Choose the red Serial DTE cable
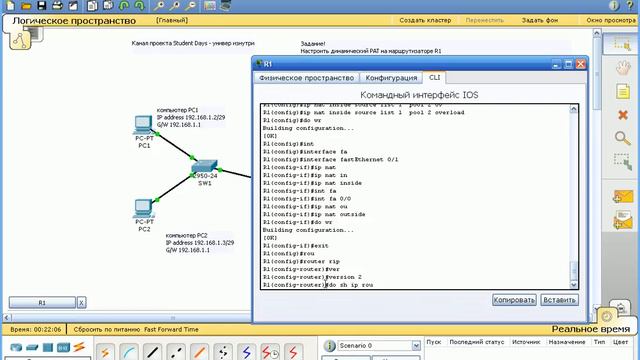This screenshot has width=640, height=360. tap(293, 352)
